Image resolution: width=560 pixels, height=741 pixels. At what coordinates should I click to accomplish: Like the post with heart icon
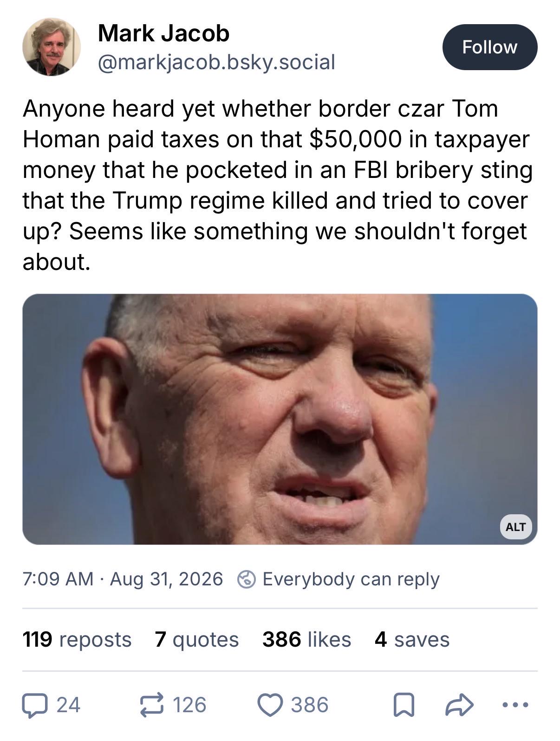[270, 705]
